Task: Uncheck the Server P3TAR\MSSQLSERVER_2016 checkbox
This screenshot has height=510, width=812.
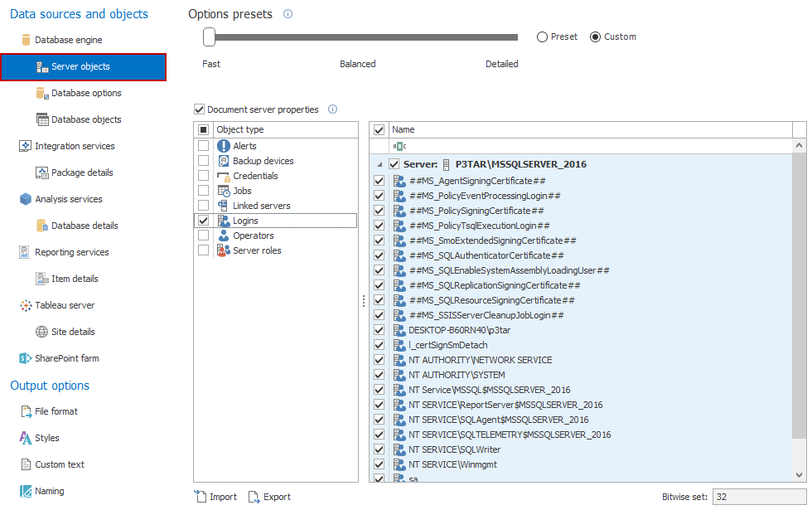Action: 394,164
